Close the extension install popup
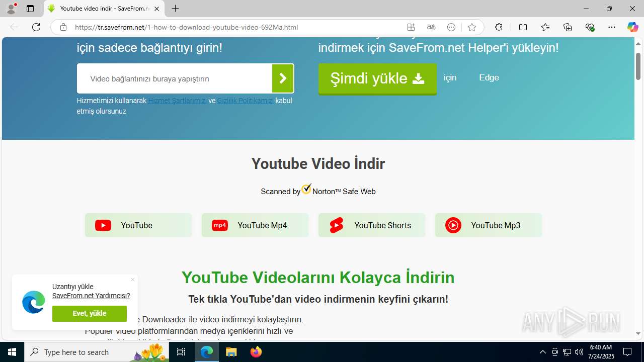This screenshot has width=644, height=362. click(x=133, y=280)
